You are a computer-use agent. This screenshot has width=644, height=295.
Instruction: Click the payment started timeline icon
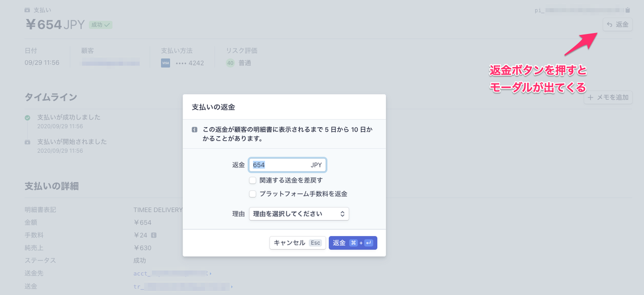pyautogui.click(x=27, y=142)
